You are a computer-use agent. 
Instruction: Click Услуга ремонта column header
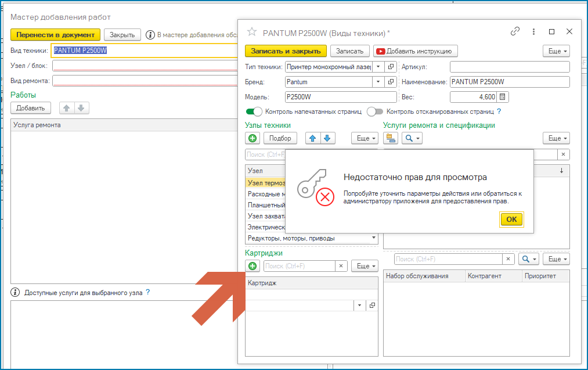tap(124, 125)
